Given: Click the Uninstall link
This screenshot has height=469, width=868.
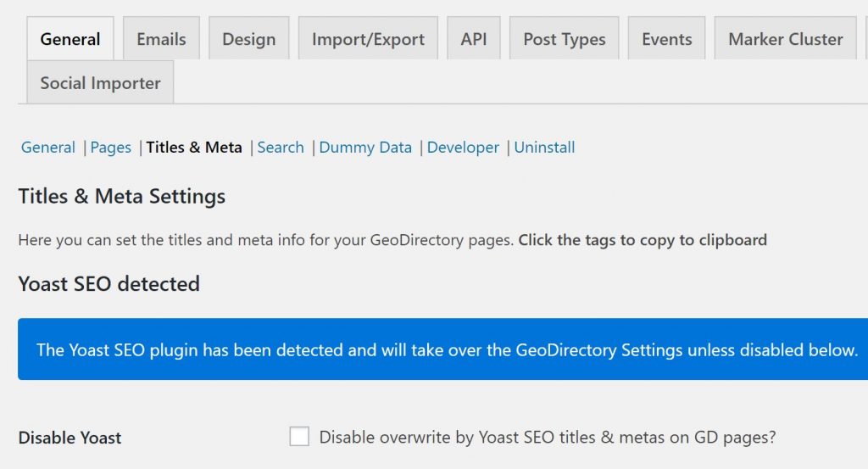Looking at the screenshot, I should click(545, 148).
